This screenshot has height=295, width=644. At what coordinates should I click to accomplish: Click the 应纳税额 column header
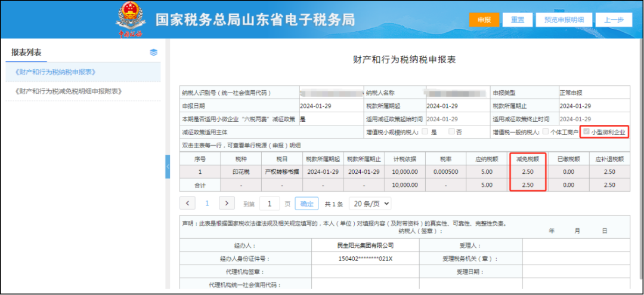pyautogui.click(x=487, y=159)
